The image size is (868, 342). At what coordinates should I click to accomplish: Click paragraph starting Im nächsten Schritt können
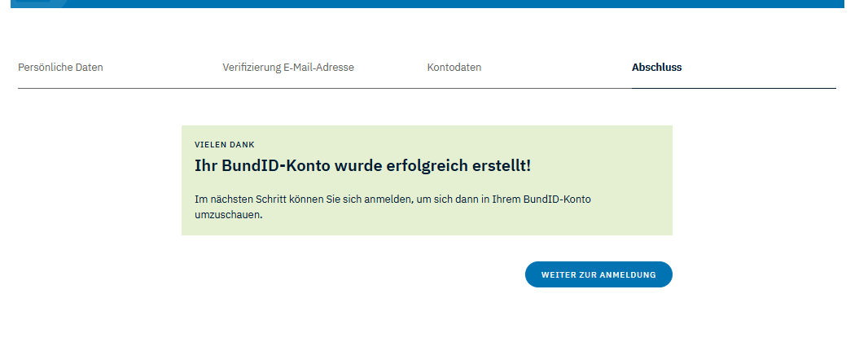pos(392,207)
